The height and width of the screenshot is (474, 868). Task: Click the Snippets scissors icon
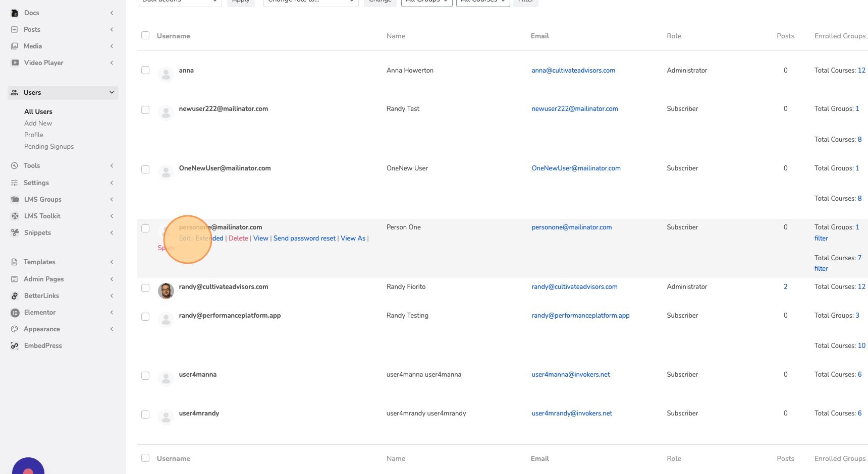click(x=15, y=233)
